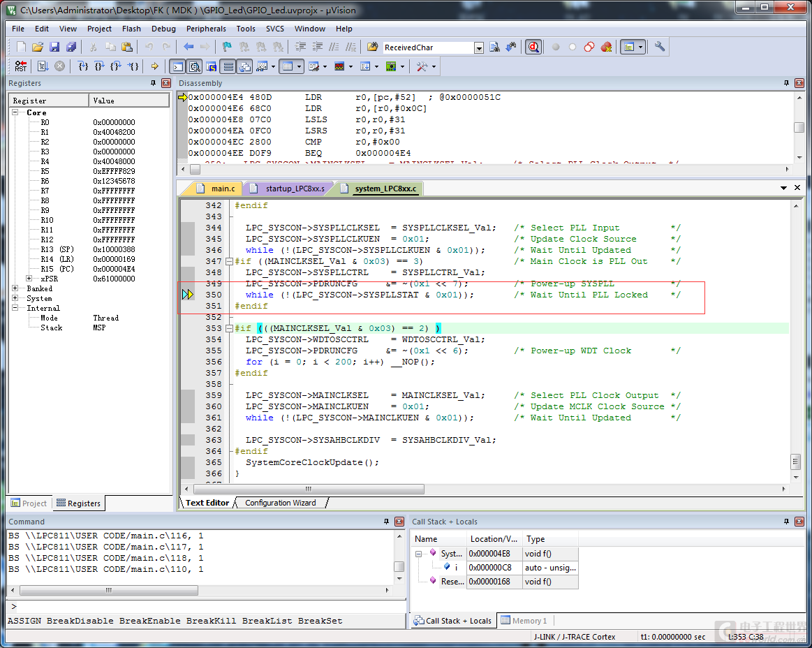Click the Register column header

pyautogui.click(x=49, y=101)
